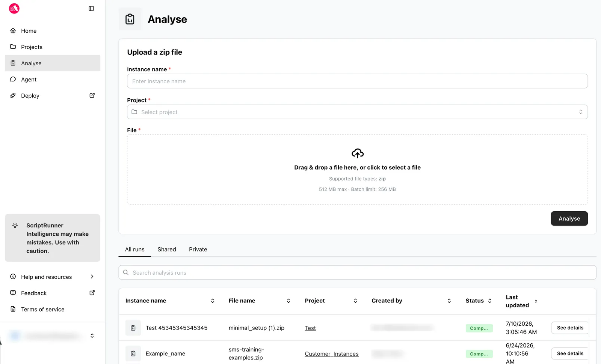The width and height of the screenshot is (601, 364).
Task: Click Deploy external link icon
Action: pos(92,95)
